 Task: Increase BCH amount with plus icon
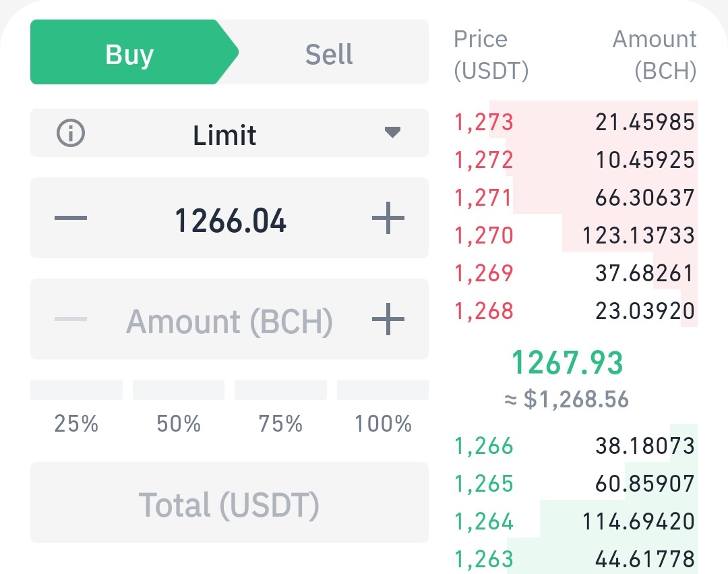tap(388, 319)
